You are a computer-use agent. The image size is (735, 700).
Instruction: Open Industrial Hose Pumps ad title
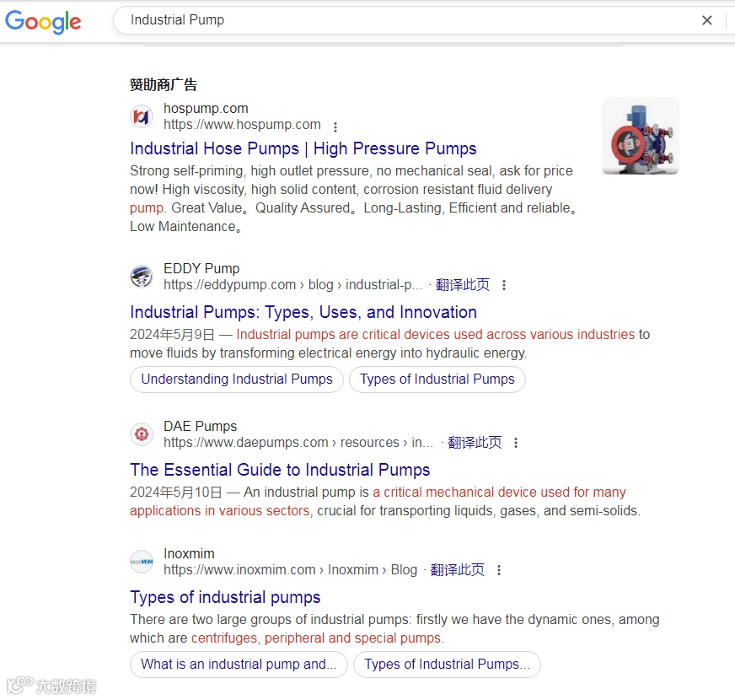tap(303, 148)
